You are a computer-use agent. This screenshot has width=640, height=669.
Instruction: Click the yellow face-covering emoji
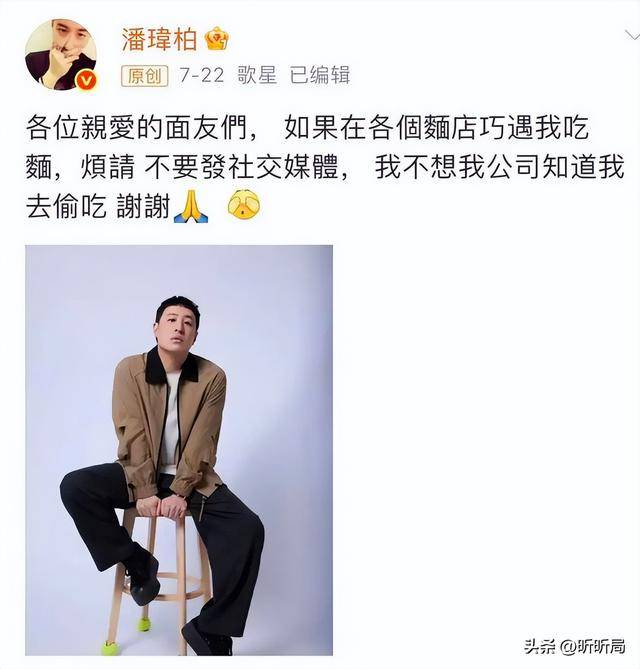coord(244,206)
